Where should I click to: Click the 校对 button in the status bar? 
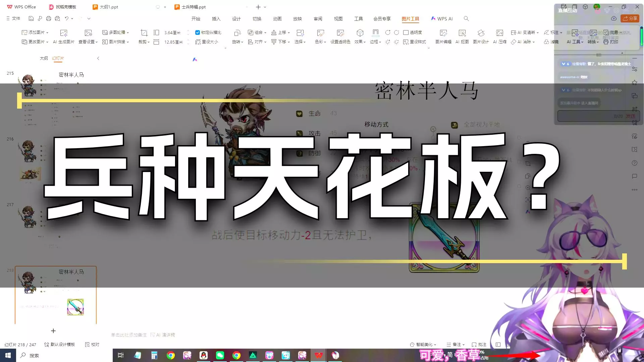coord(92,345)
